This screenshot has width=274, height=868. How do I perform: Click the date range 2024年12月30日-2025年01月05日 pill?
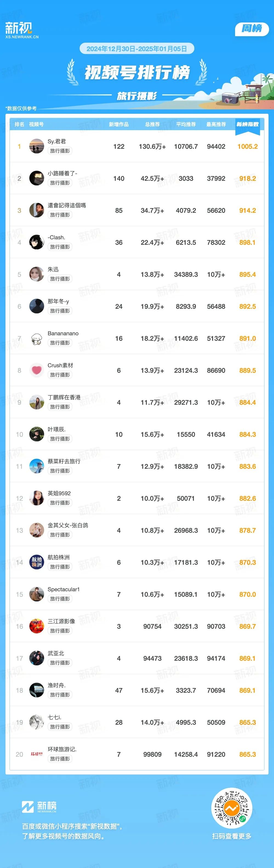click(137, 48)
